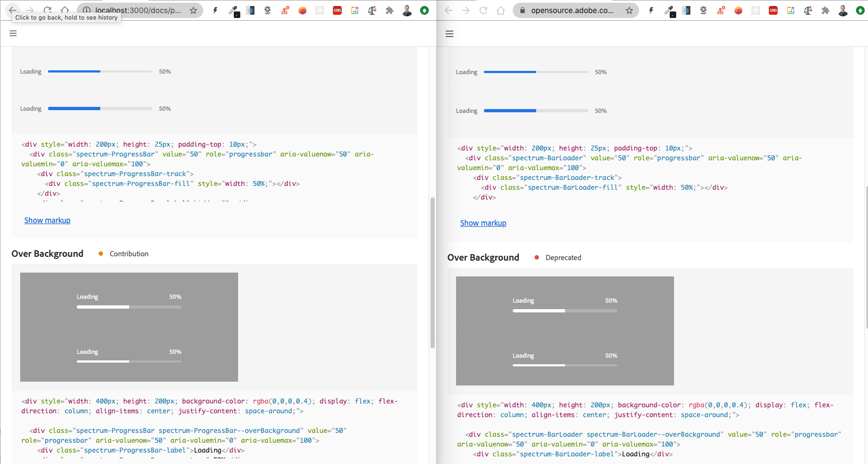Bookmark the opensource.adobe page with the star
This screenshot has height=464, width=868.
click(629, 10)
